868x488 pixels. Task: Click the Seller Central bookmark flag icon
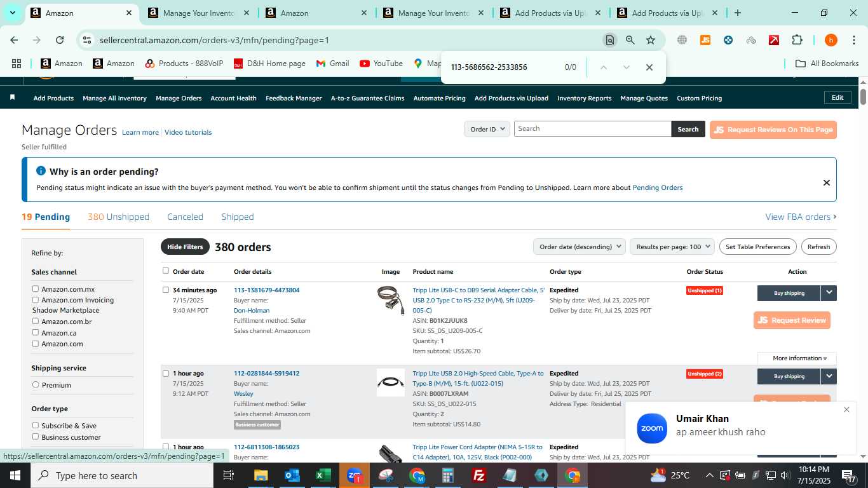click(x=12, y=98)
